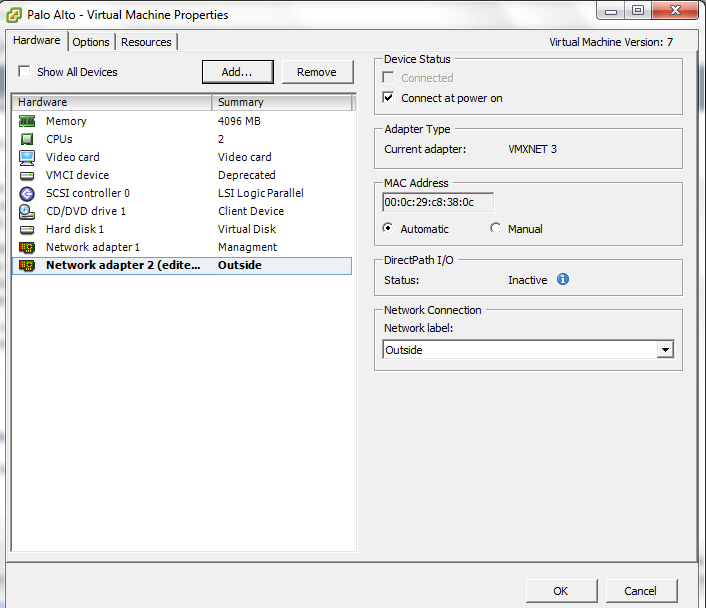Switch to the Options tab
Screen dimensions: 706x608
(91, 42)
